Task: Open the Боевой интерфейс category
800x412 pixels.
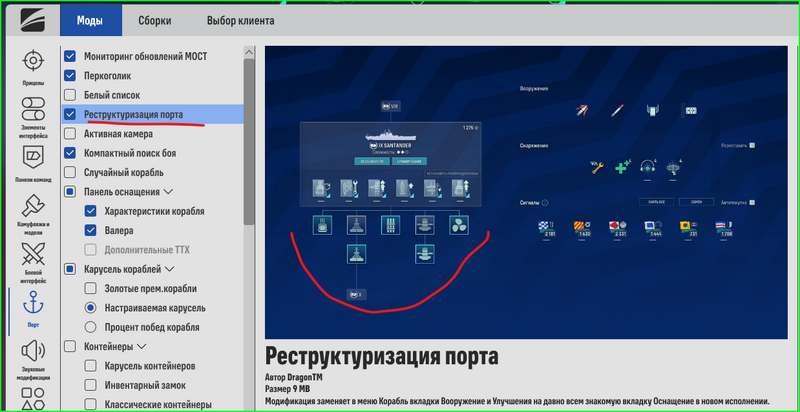Action: coord(33,263)
